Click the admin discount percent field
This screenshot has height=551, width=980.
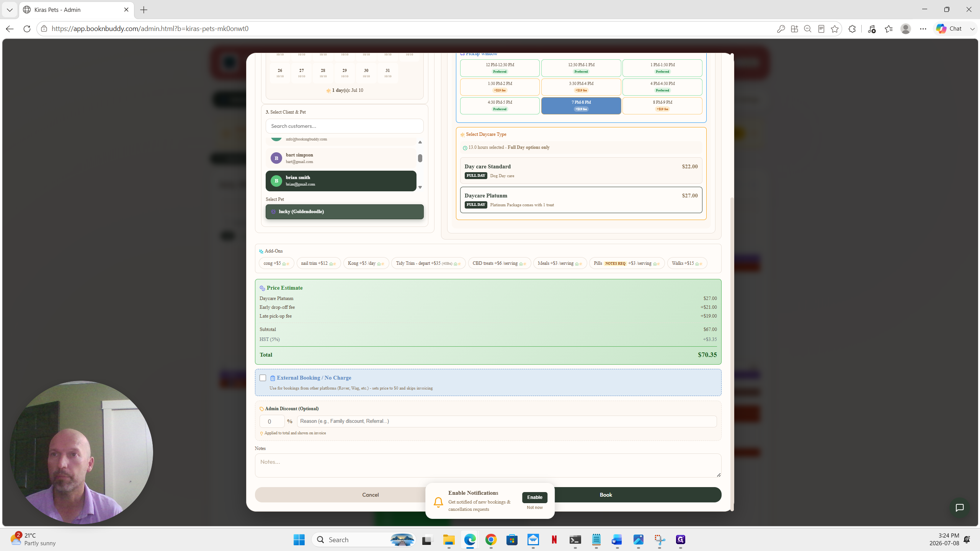[x=272, y=421]
